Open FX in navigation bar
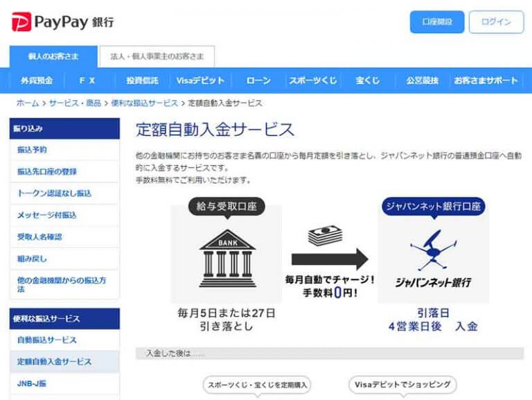 coord(87,80)
